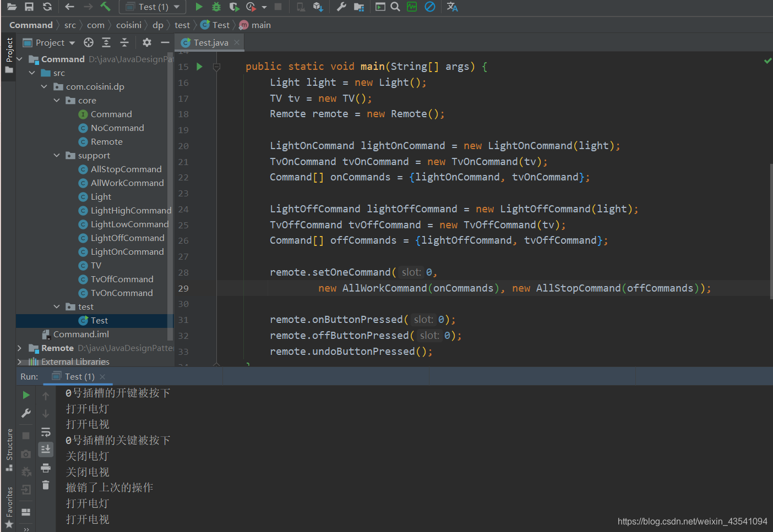Build project with the green hammer icon
773x532 pixels.
[x=105, y=7]
